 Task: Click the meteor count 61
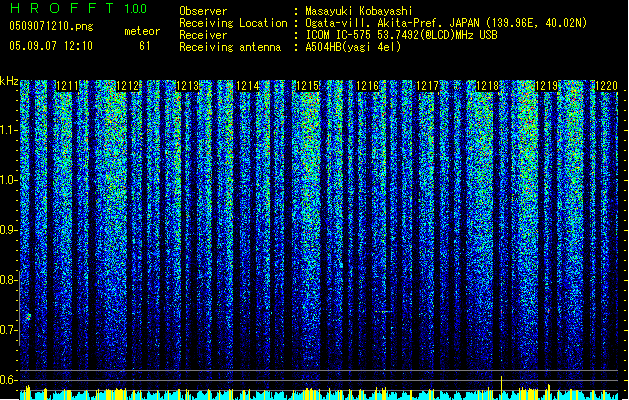click(145, 46)
